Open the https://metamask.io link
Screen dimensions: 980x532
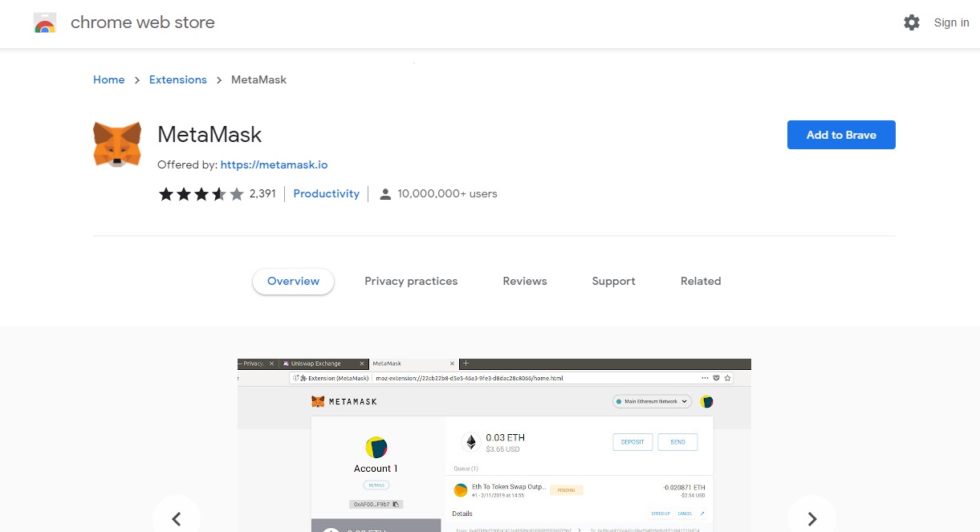pyautogui.click(x=274, y=164)
